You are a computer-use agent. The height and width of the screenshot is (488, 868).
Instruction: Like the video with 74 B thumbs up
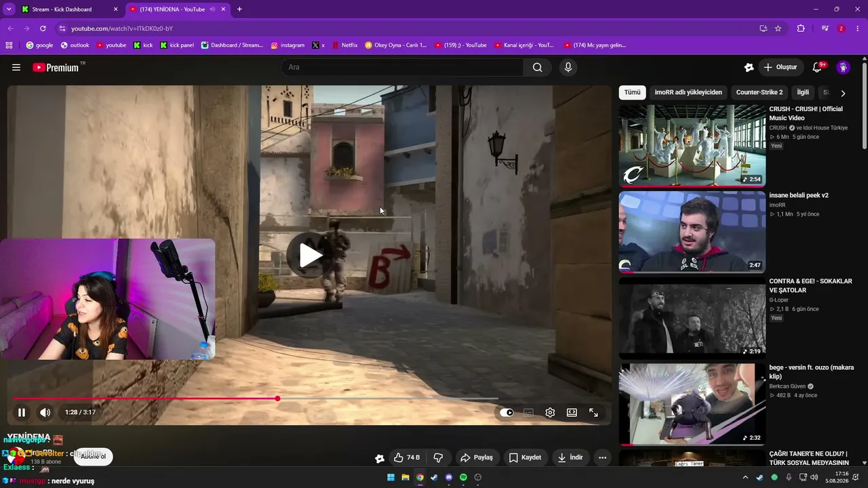407,457
